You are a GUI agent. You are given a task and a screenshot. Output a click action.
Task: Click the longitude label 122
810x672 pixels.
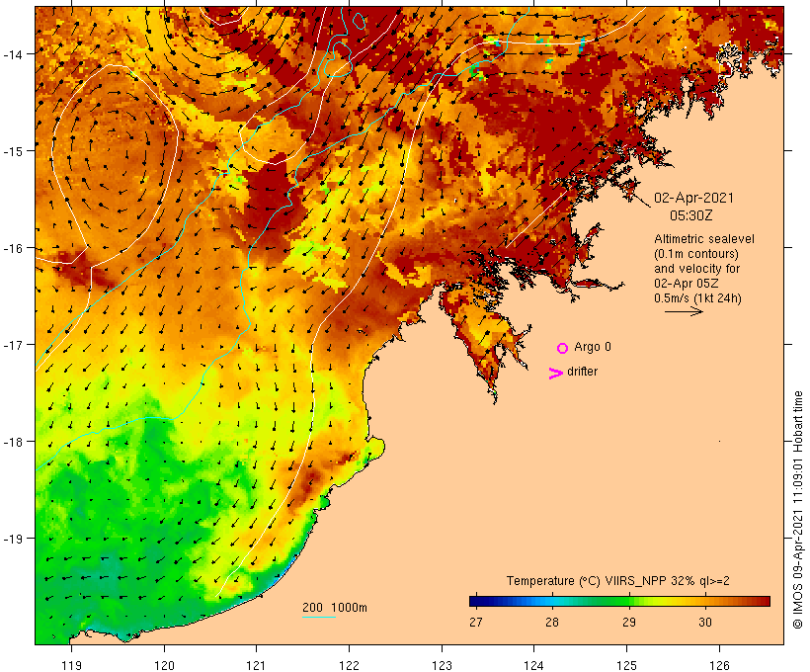[350, 665]
